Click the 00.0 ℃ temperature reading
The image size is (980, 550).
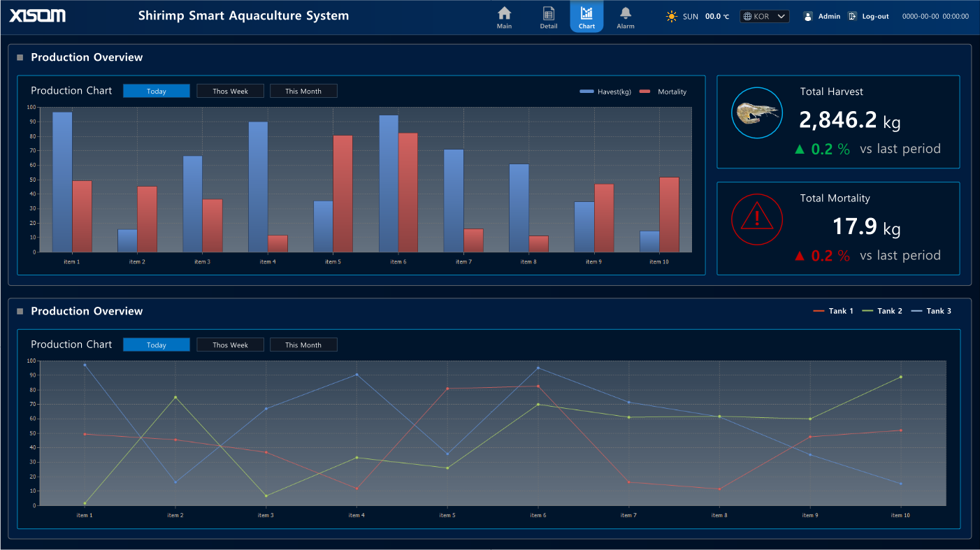tap(718, 16)
